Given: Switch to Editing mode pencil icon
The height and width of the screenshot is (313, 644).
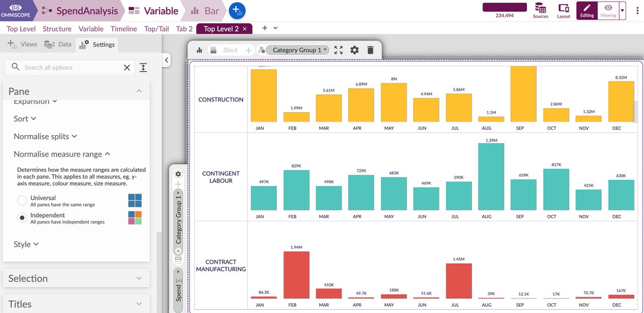Looking at the screenshot, I should (587, 10).
